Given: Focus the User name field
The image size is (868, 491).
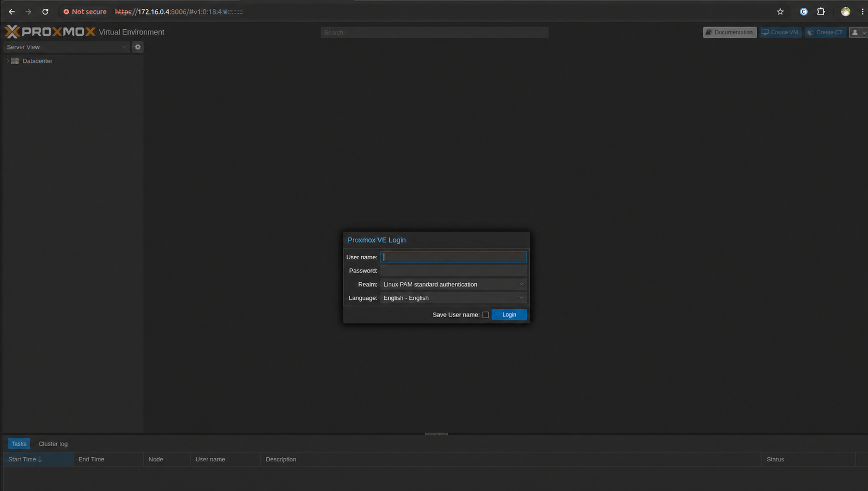Looking at the screenshot, I should 453,257.
